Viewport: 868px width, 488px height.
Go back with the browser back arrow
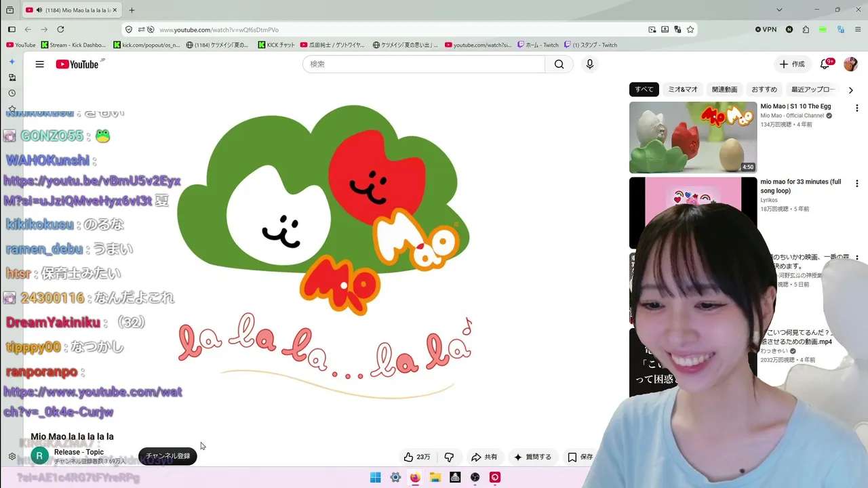pyautogui.click(x=28, y=30)
